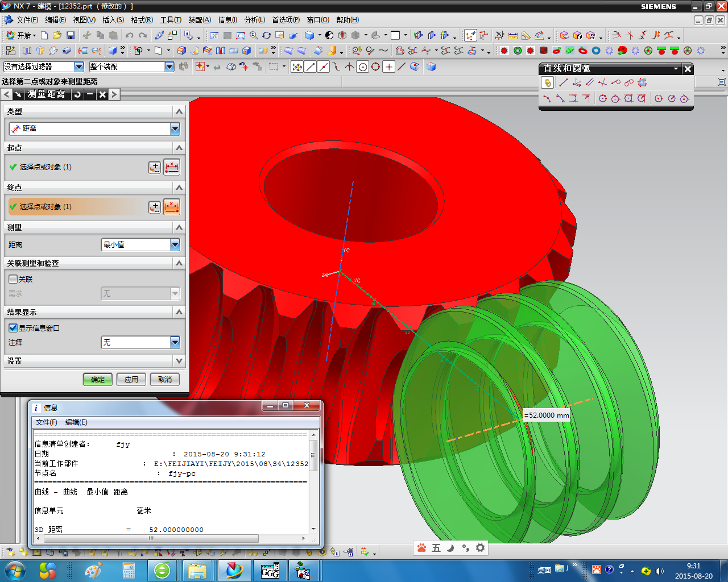Viewport: 728px width, 582px height.
Task: Click the green ring gear icon
Action: click(x=518, y=51)
